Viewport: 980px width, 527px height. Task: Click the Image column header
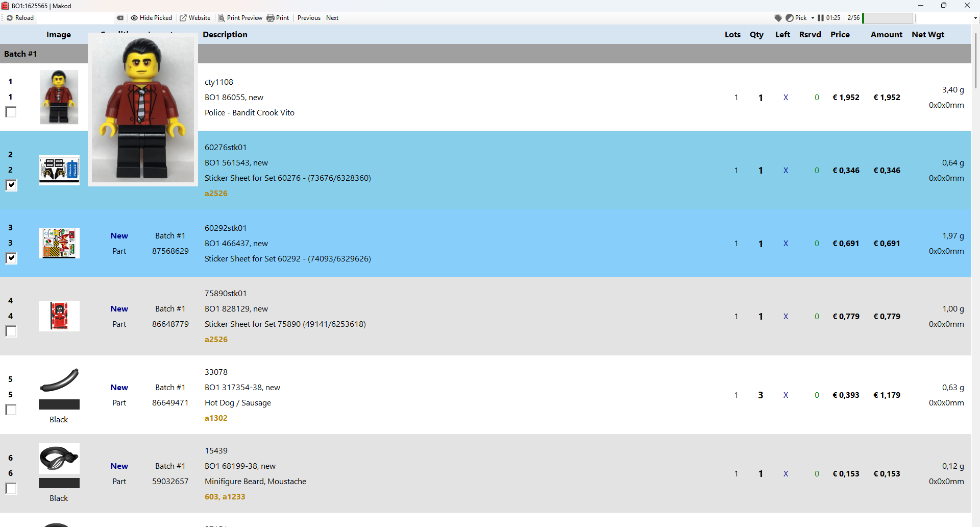pos(59,35)
